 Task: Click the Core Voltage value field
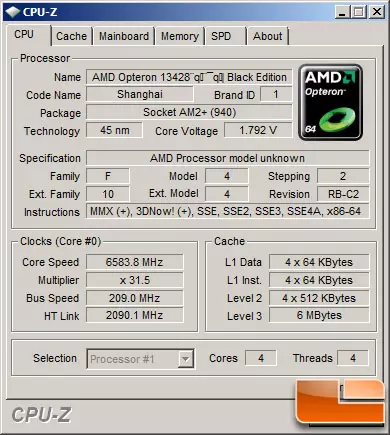258,130
